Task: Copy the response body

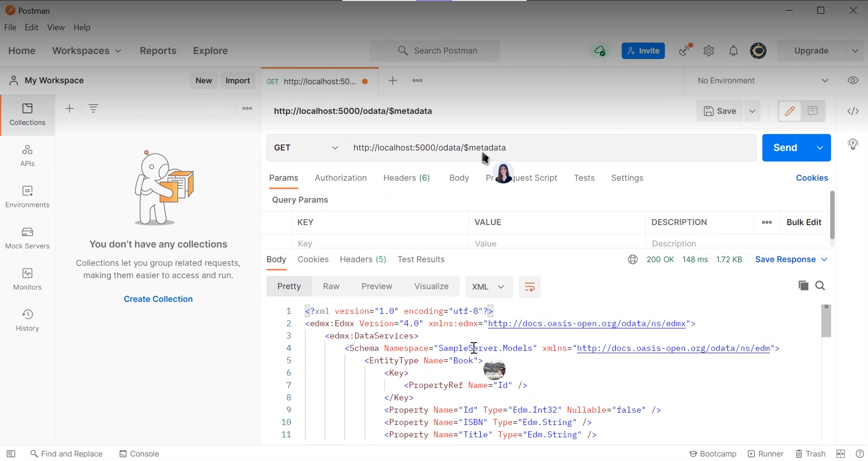Action: pos(803,285)
